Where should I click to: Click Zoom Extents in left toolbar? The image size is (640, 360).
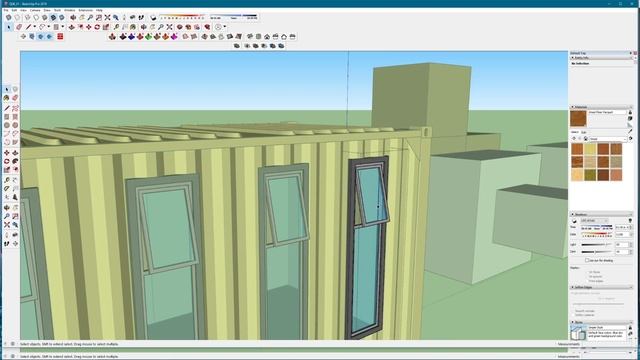(x=7, y=224)
